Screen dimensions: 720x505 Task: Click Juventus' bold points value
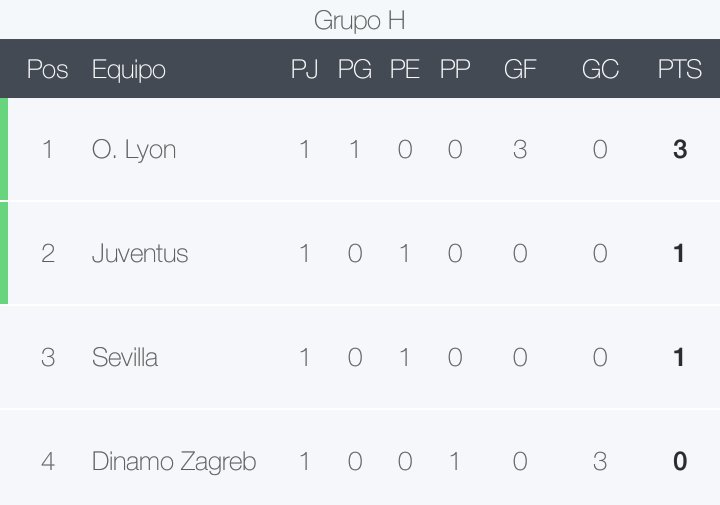[x=680, y=253]
